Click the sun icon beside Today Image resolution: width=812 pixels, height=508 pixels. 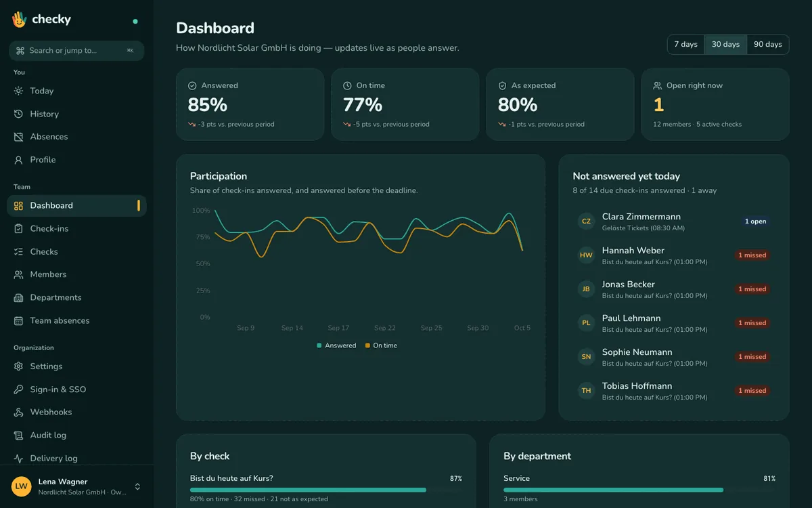click(x=18, y=91)
